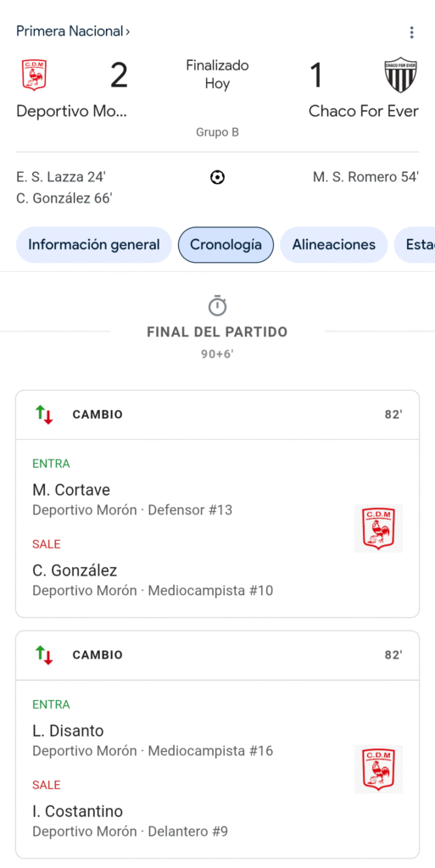Switch to the Alineaciones tab
This screenshot has height=868, width=435.
pos(334,245)
